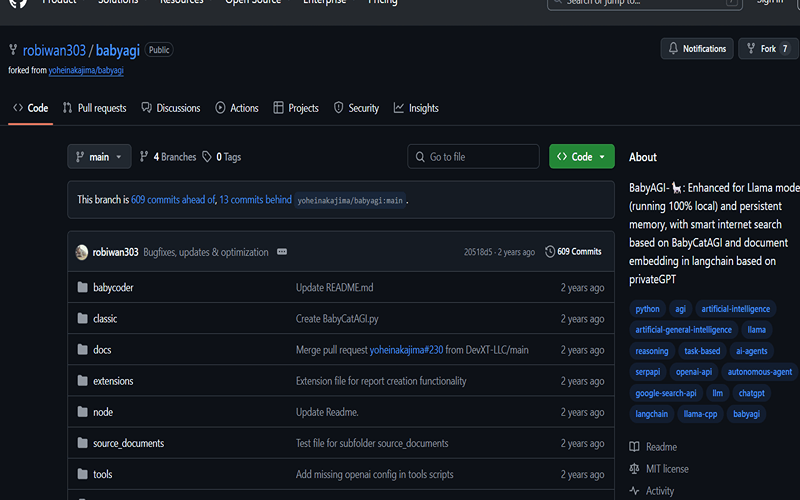The width and height of the screenshot is (800, 500).
Task: Select the openai-api topic tag
Action: (694, 372)
